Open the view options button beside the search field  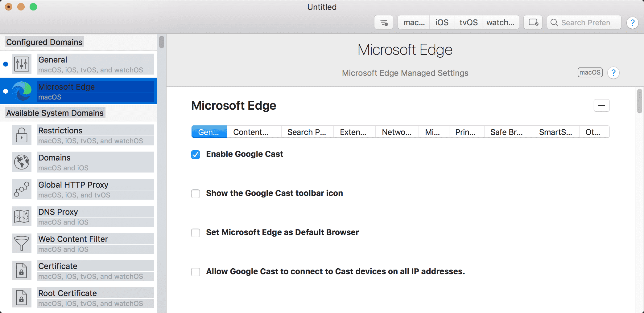click(533, 22)
